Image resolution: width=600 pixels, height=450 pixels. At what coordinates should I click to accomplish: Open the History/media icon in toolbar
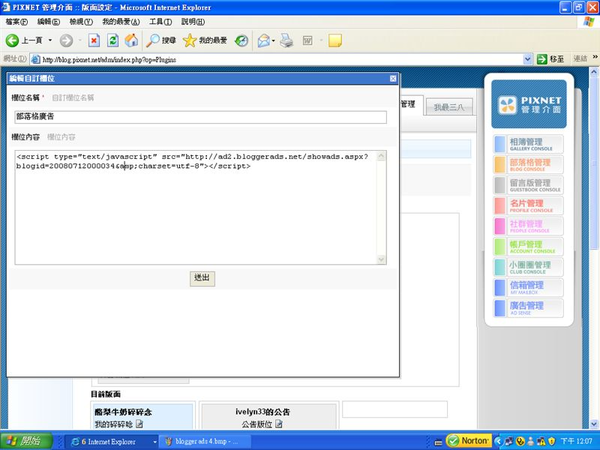pos(241,40)
